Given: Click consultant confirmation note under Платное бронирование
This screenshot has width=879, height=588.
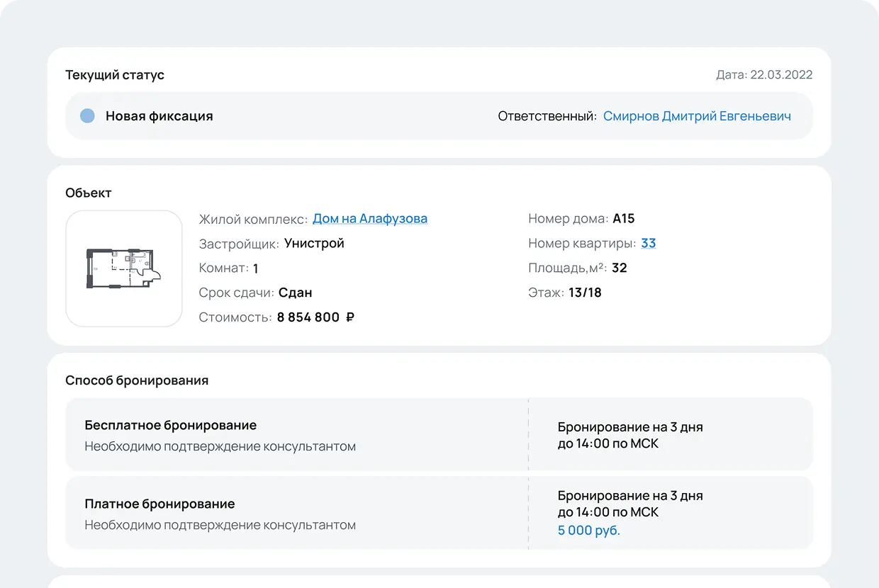Looking at the screenshot, I should pyautogui.click(x=220, y=526).
